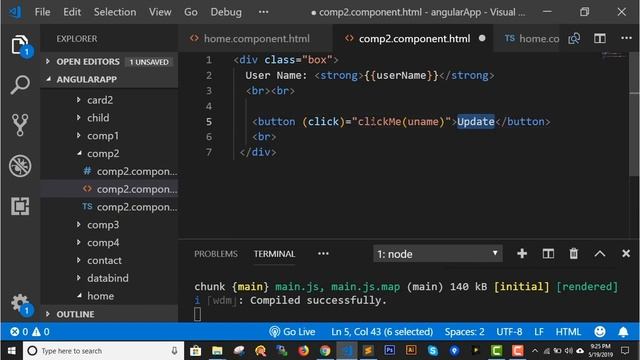Expand the comp4 folder
Image resolution: width=640 pixels, height=360 pixels.
(103, 243)
